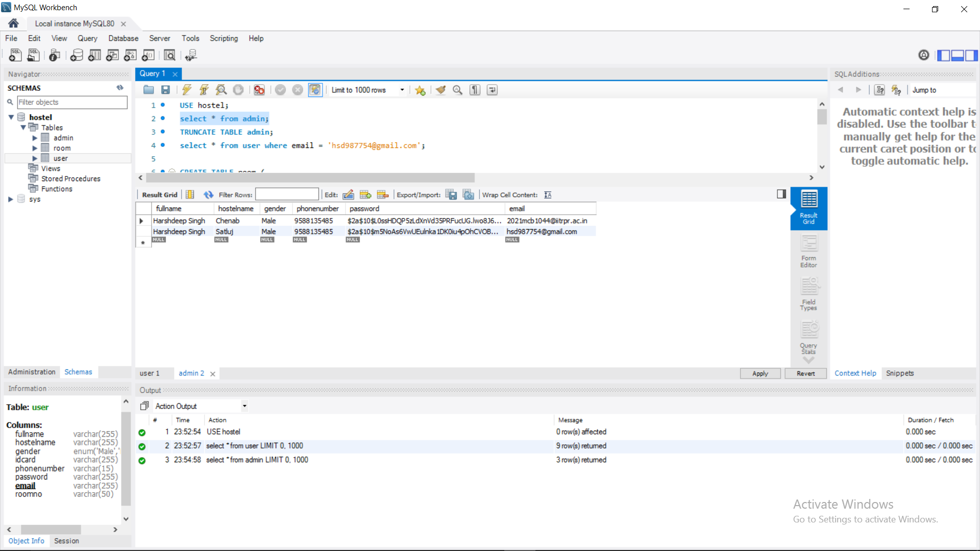980x551 pixels.
Task: Expand the user table node
Action: point(35,158)
